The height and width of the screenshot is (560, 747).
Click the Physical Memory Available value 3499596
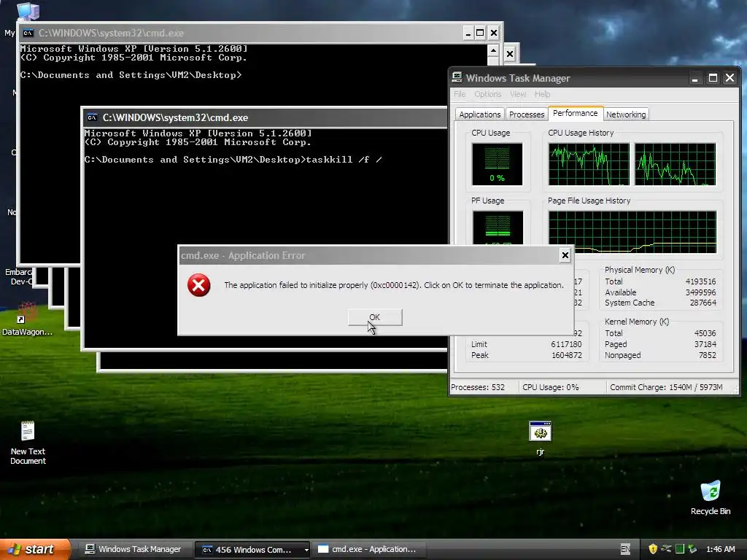[700, 292]
